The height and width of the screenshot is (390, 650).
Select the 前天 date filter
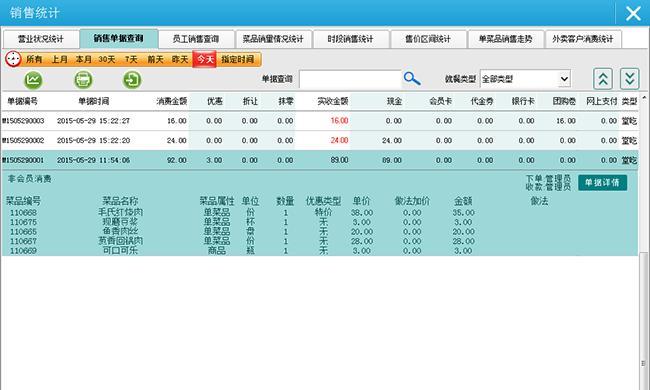point(155,59)
